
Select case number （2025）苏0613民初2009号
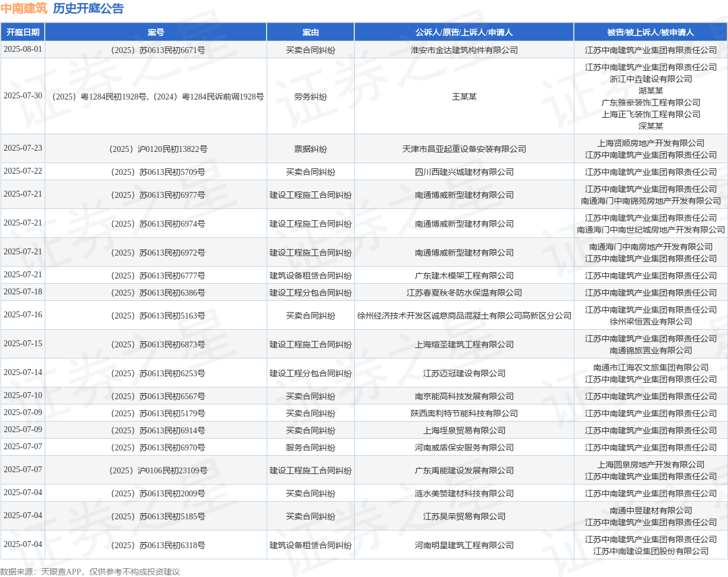[156, 493]
